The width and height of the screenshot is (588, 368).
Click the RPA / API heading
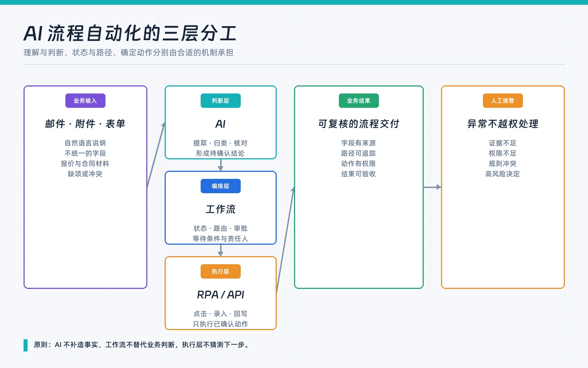220,295
